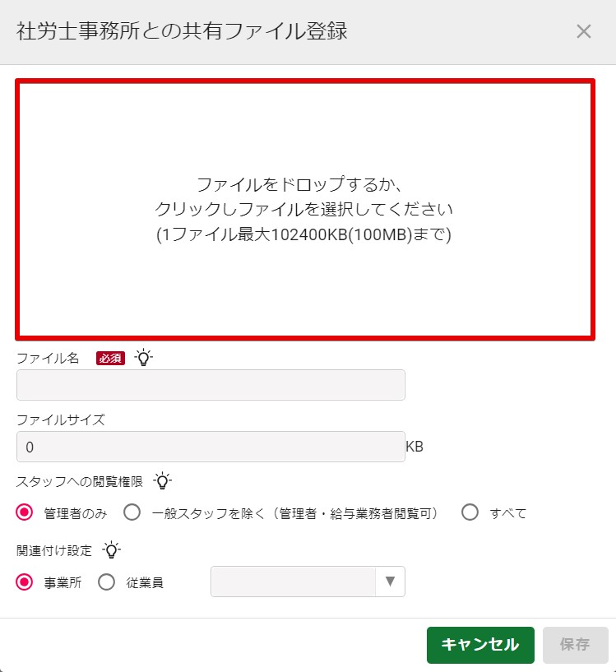The height and width of the screenshot is (672, 616).
Task: Open the lightbulb tip for 関連付け設定
Action: click(x=112, y=550)
